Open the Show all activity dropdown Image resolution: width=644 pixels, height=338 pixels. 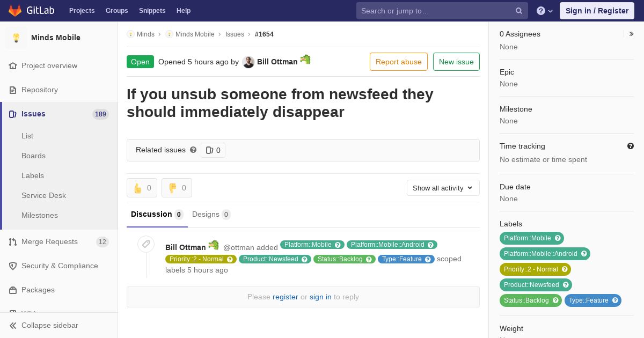click(x=443, y=188)
